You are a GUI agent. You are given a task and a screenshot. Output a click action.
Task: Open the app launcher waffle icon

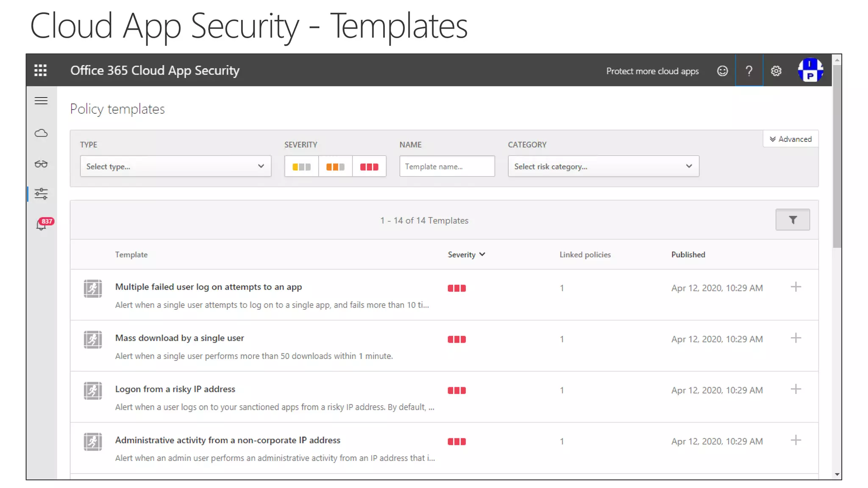pyautogui.click(x=40, y=70)
